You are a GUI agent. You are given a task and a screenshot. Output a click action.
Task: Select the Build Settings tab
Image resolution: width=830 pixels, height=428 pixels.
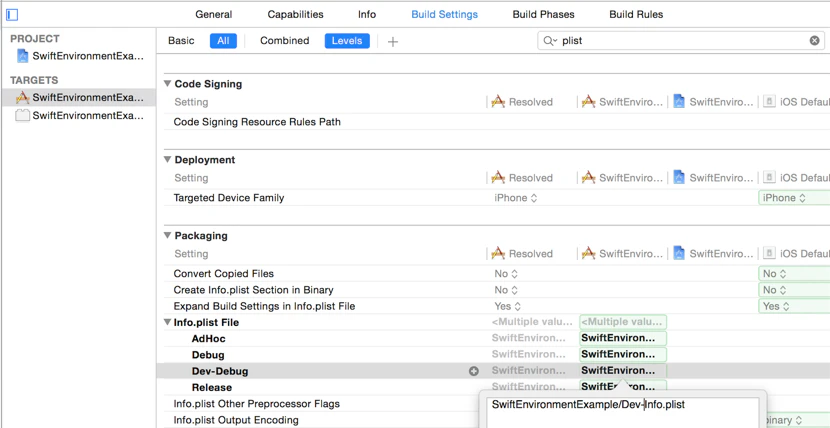[x=445, y=15]
